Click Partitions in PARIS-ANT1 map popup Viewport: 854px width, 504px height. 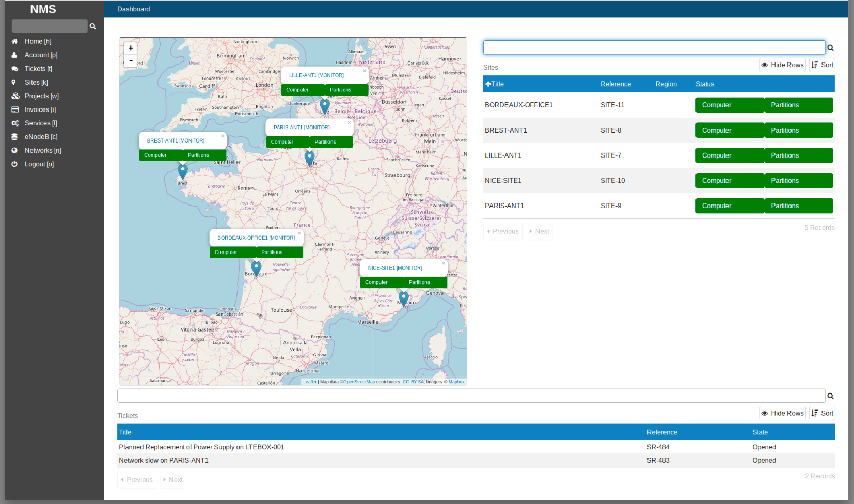pyautogui.click(x=331, y=142)
